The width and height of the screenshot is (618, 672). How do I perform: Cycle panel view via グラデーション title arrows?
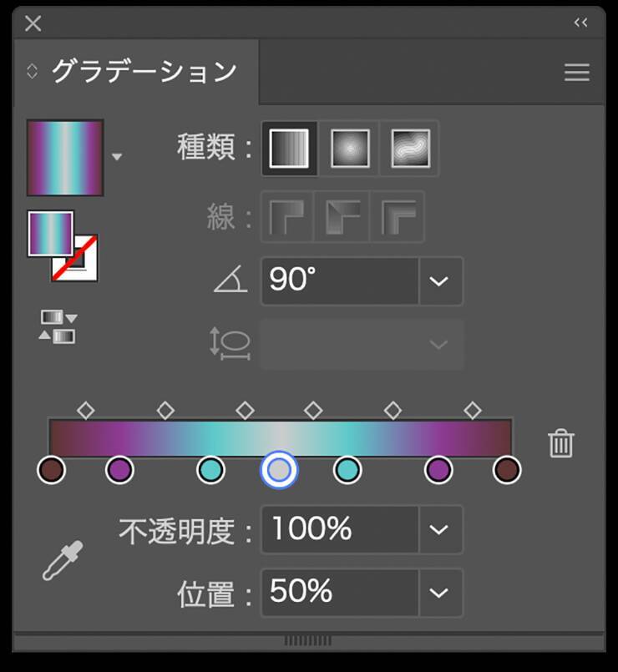[x=33, y=72]
